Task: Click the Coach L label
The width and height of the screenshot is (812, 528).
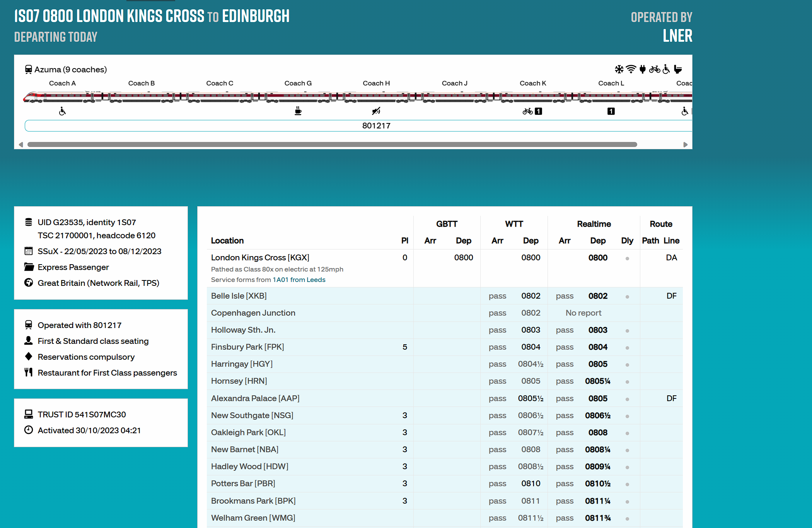Action: point(611,83)
